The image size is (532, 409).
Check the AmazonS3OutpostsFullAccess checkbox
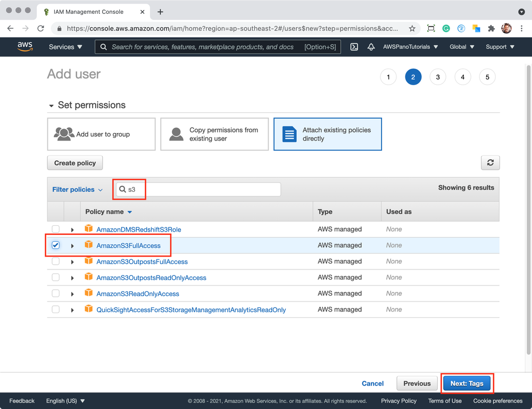[56, 261]
